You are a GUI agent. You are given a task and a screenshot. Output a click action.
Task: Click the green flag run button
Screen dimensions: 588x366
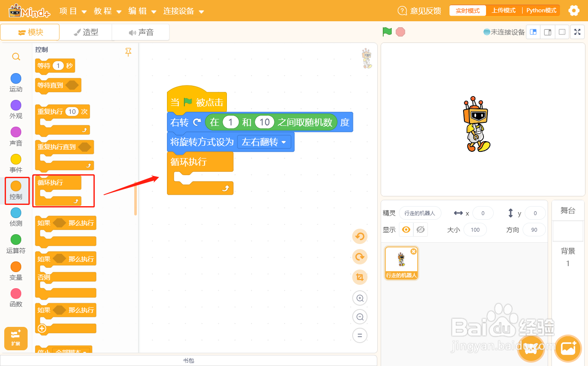pos(387,32)
